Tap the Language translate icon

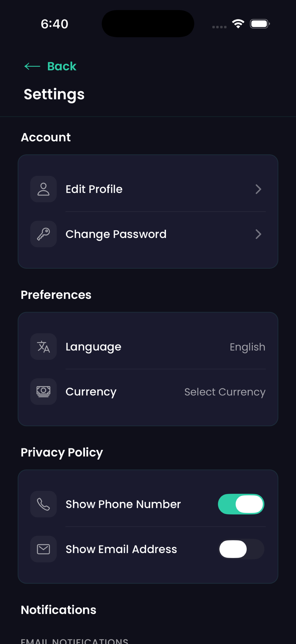[x=44, y=346]
